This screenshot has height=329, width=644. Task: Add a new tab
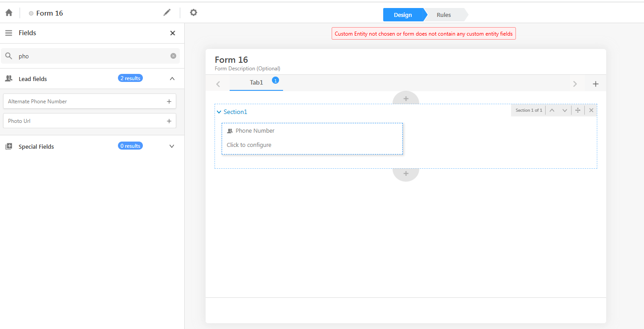pos(595,84)
